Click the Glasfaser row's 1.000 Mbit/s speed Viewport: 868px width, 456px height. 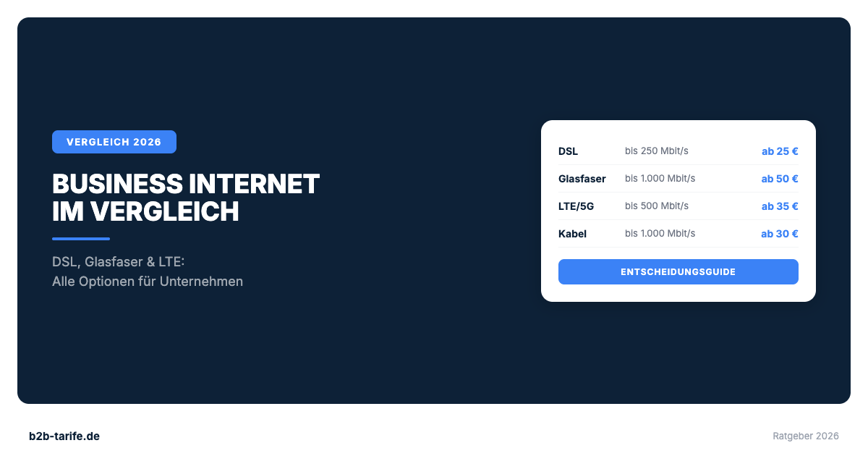(x=660, y=179)
